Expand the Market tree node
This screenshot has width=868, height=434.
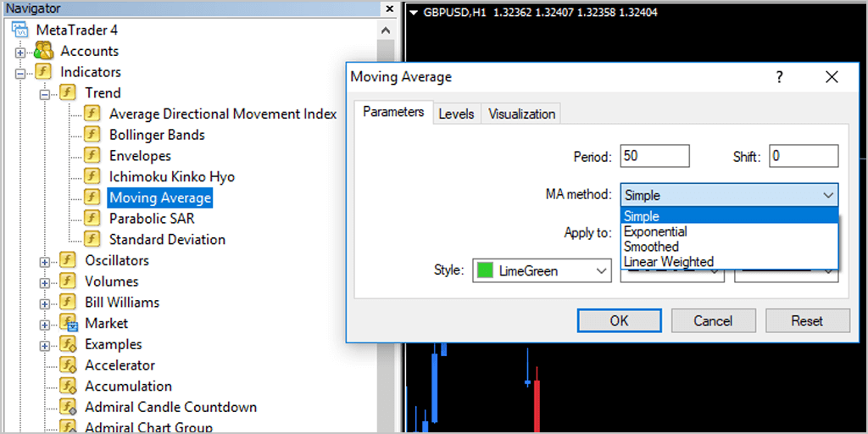pyautogui.click(x=46, y=325)
